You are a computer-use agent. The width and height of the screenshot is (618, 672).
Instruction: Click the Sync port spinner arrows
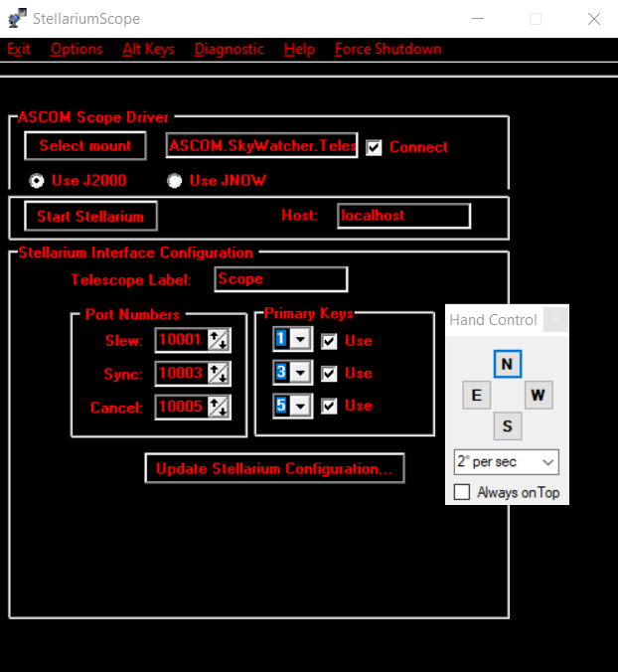[x=219, y=374]
